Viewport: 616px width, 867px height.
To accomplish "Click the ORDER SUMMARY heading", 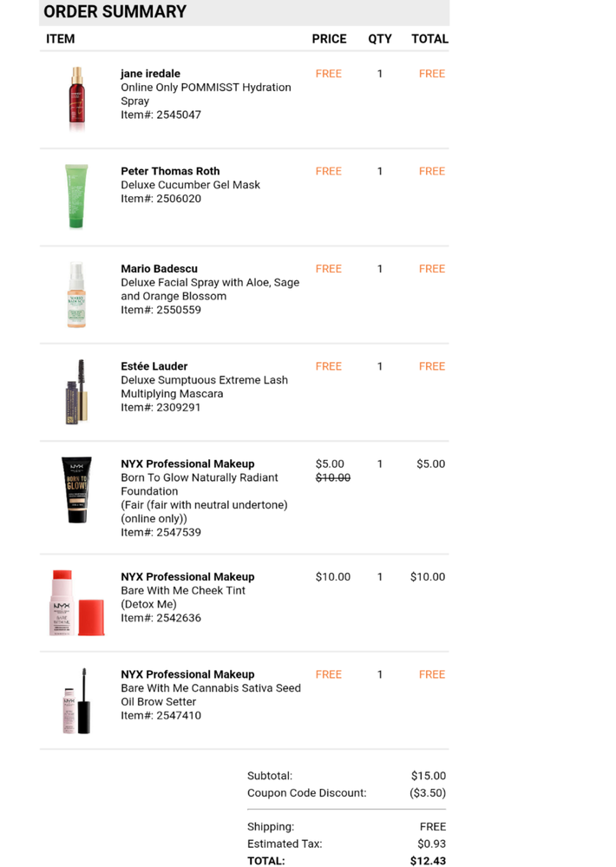I will [115, 12].
